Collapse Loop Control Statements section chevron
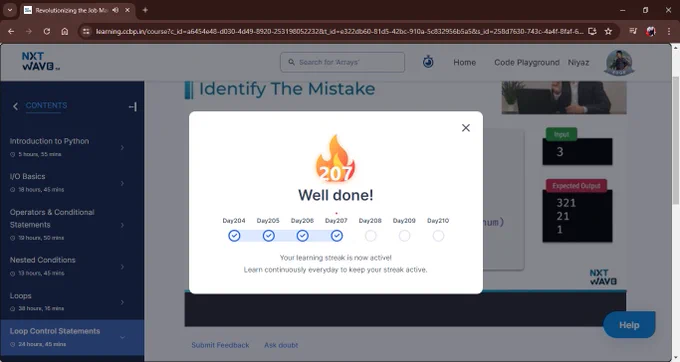 click(122, 338)
